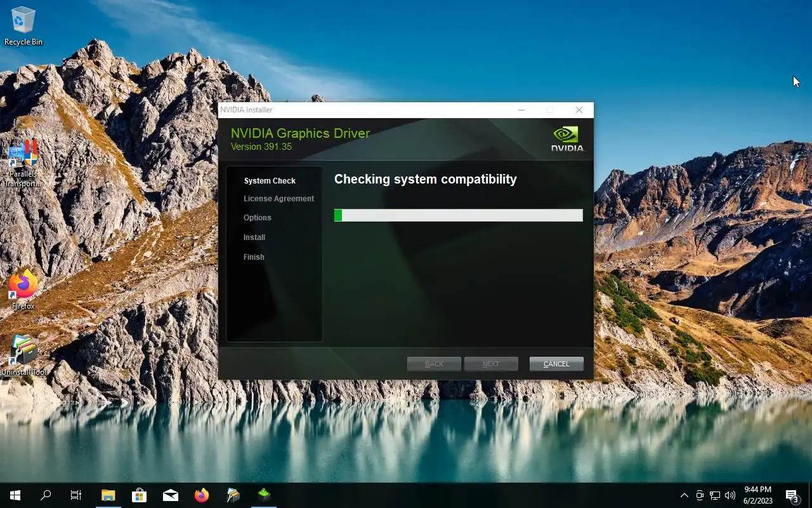Image resolution: width=812 pixels, height=508 pixels.
Task: Open File Explorer from the taskbar
Action: pyautogui.click(x=108, y=495)
